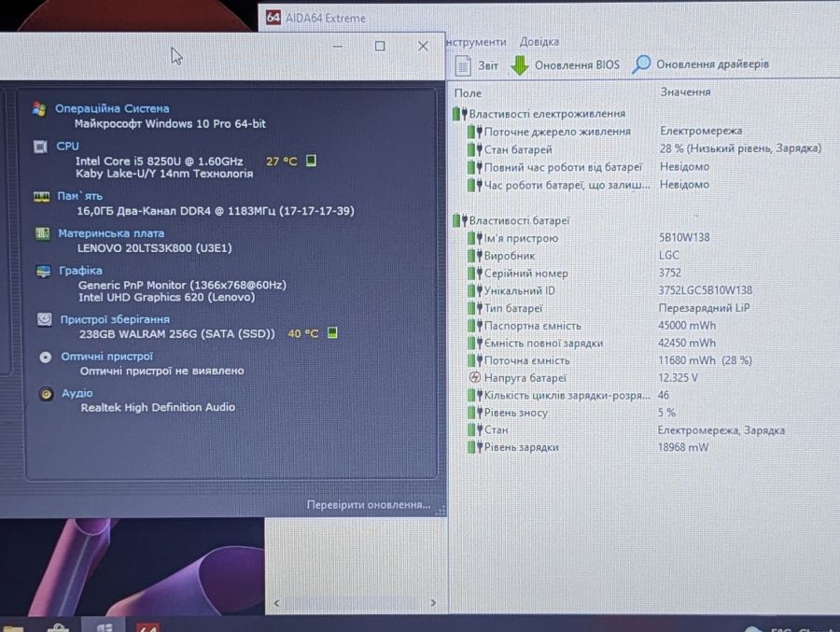Click the green CPU temperature indicator at 27 °C

(x=311, y=161)
